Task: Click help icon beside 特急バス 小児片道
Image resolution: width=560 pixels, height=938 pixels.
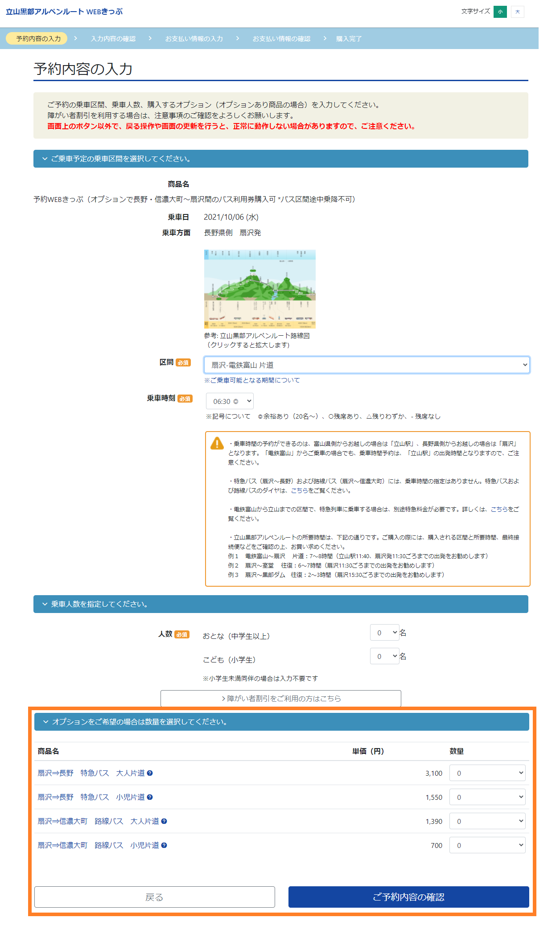Action: 150,797
